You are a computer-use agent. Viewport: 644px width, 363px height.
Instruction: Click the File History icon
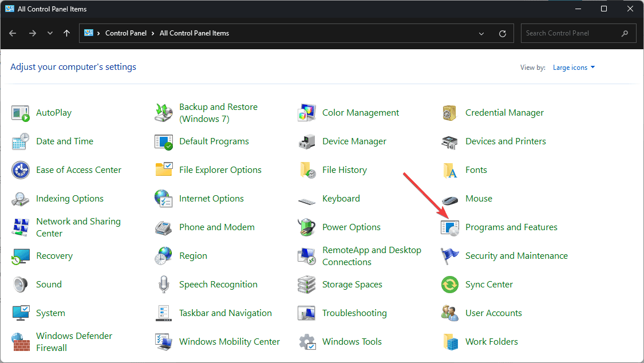click(306, 170)
